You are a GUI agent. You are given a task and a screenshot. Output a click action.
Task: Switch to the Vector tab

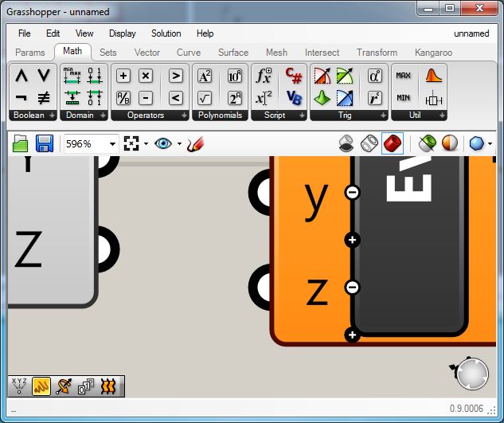coord(147,53)
